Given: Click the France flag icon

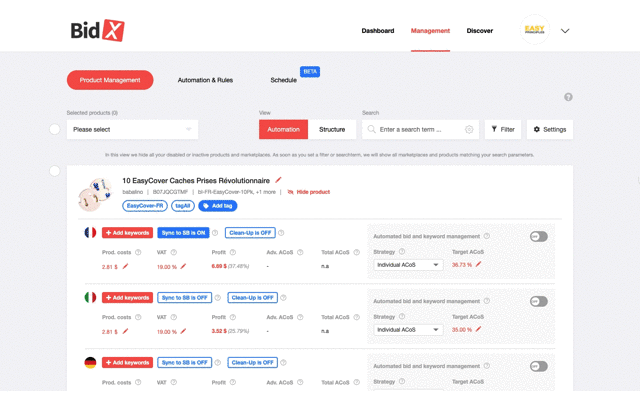Looking at the screenshot, I should [x=90, y=233].
